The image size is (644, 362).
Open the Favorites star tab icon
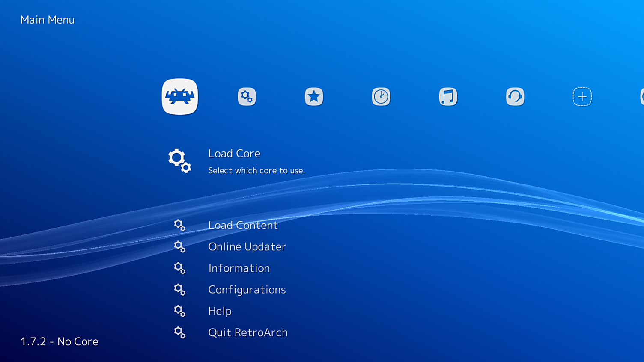click(x=314, y=97)
